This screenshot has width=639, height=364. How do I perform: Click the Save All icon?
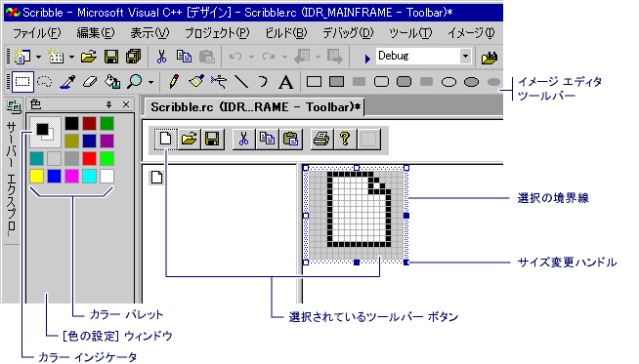[133, 57]
